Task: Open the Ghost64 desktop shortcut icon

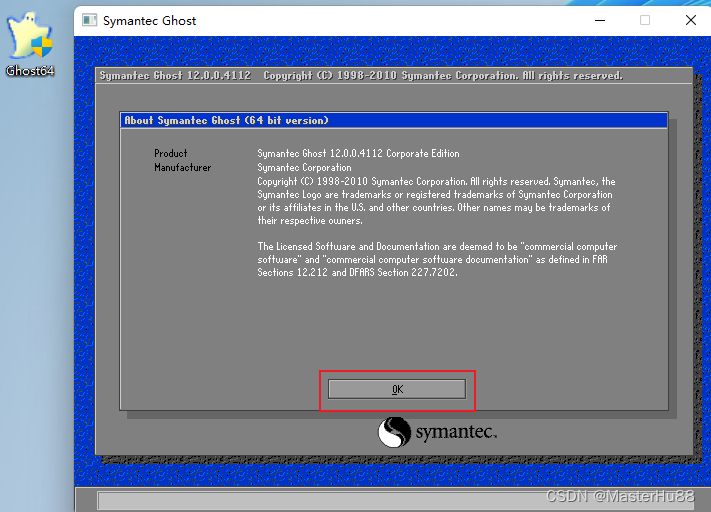Action: pos(30,44)
